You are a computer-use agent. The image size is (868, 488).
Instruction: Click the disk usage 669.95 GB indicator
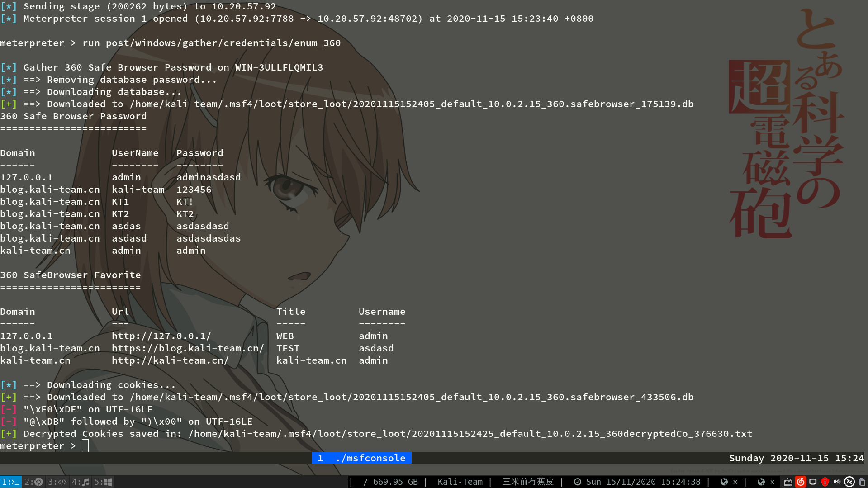[391, 482]
